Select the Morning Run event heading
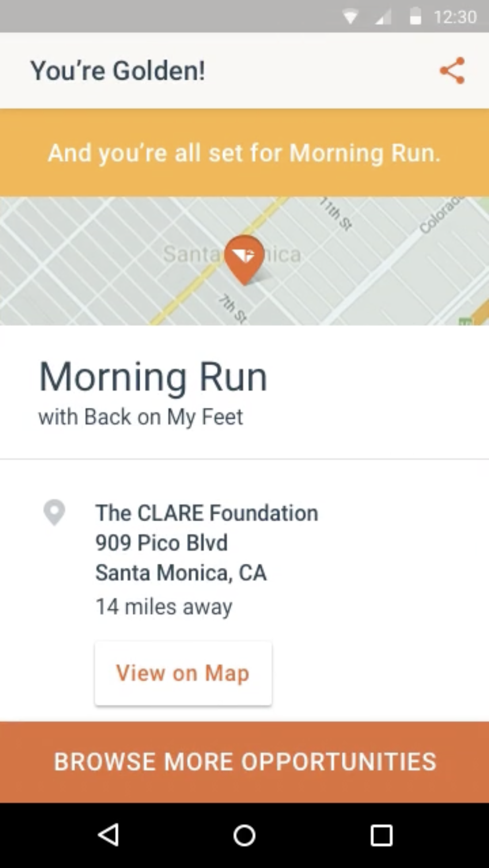This screenshot has width=489, height=868. click(153, 377)
